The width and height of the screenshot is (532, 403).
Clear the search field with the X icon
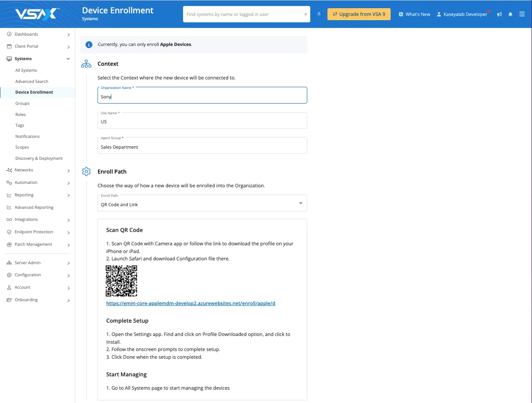click(306, 14)
